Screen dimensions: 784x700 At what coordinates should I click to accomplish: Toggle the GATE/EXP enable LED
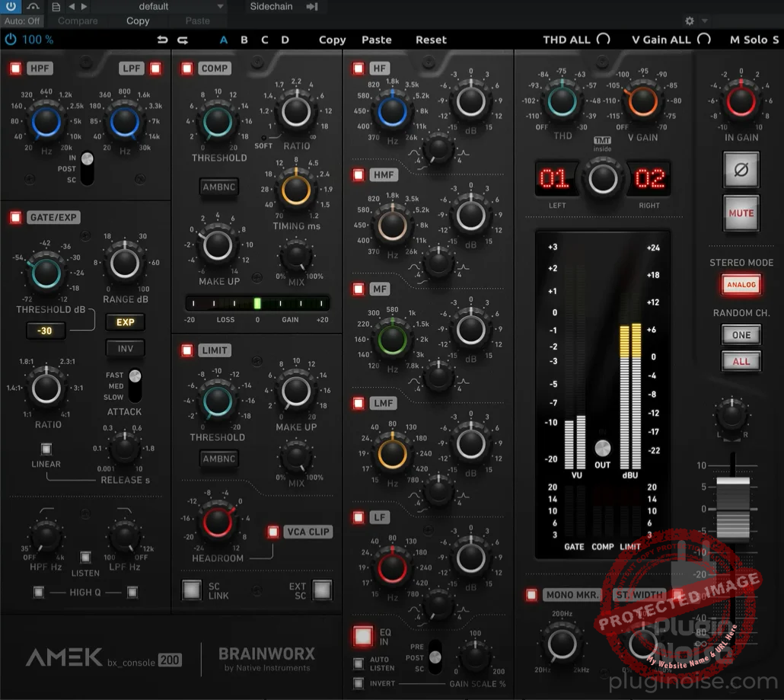click(15, 217)
